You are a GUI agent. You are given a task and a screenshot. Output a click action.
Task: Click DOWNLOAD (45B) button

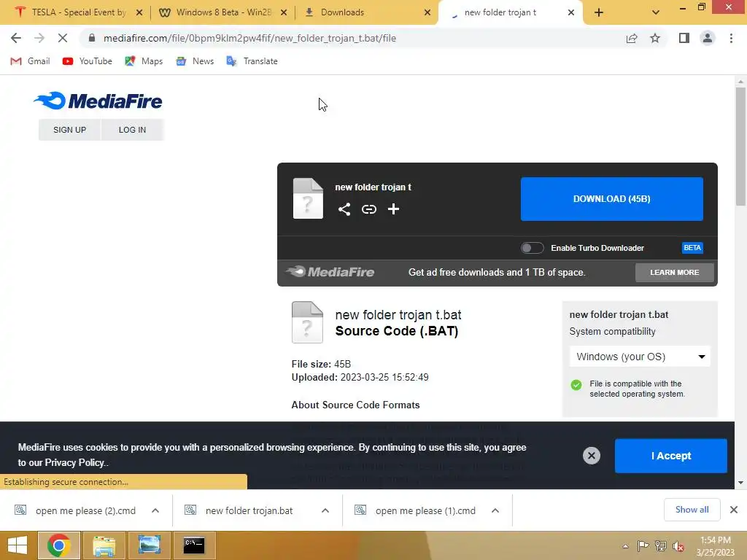point(612,199)
